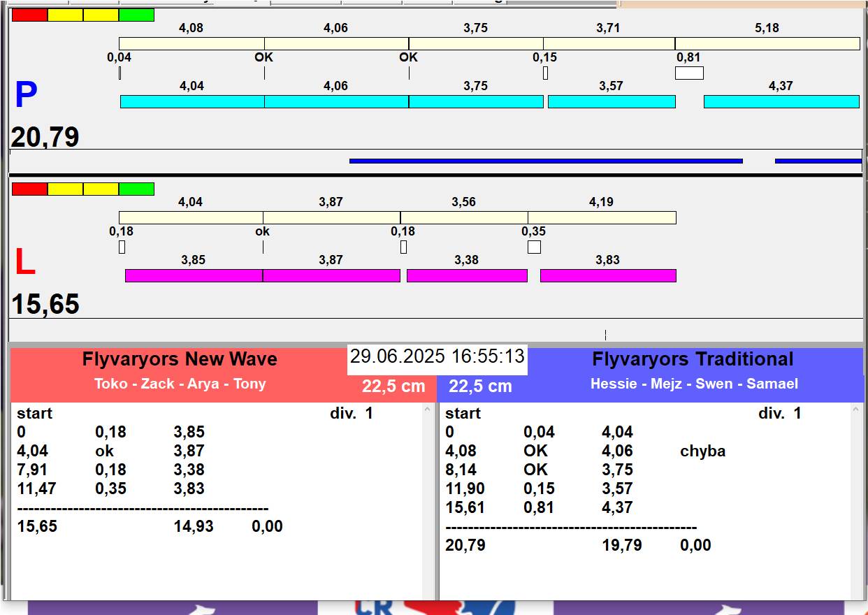Click the white changeover box under 0,81

689,73
